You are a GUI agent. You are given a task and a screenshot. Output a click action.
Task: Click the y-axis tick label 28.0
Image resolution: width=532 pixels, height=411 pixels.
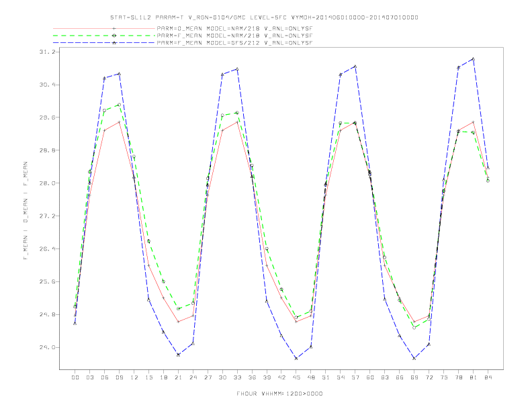(47, 183)
